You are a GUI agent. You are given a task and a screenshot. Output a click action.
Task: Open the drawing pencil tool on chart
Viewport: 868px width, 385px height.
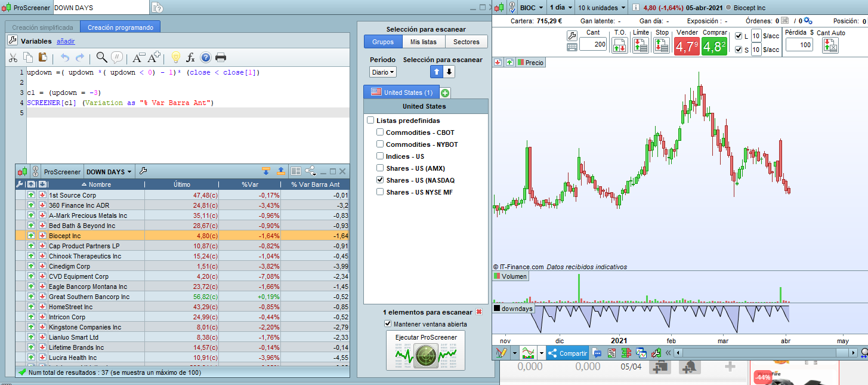point(501,353)
